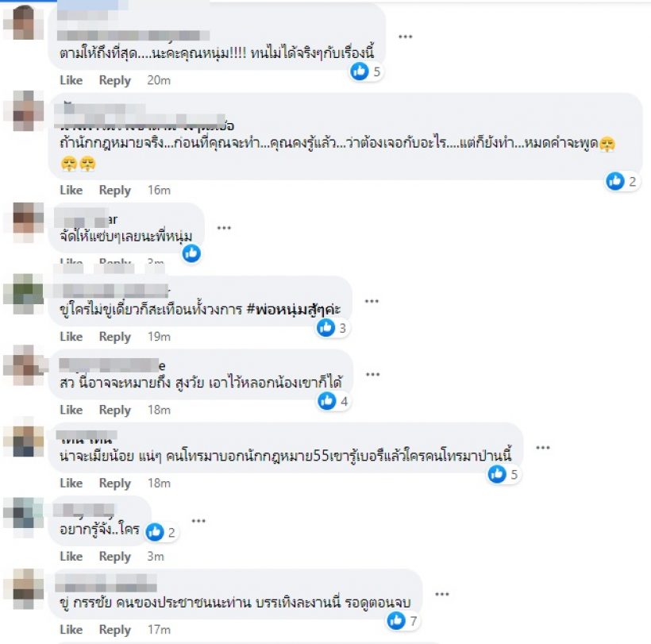Click the thumbs-up reaction icon with count 3
Viewport: 651px width, 644px height.
[325, 328]
